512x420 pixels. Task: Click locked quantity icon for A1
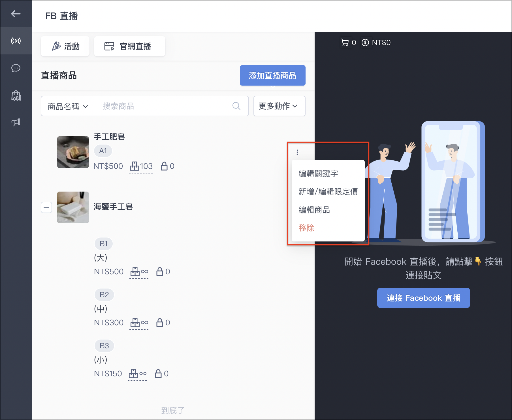(164, 166)
